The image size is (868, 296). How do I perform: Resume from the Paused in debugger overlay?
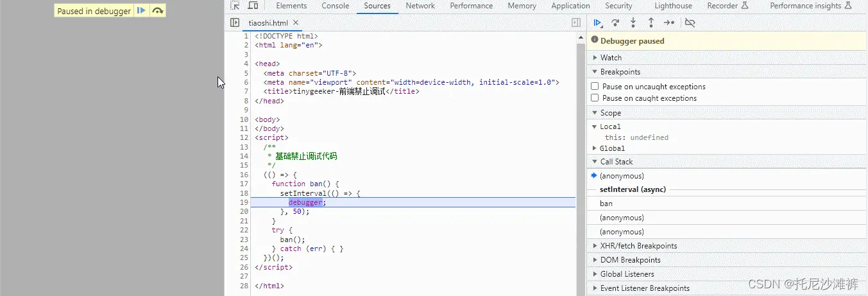141,11
